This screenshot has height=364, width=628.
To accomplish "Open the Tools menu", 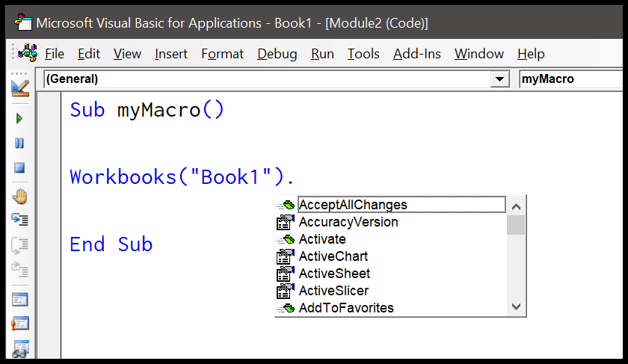I will [363, 54].
